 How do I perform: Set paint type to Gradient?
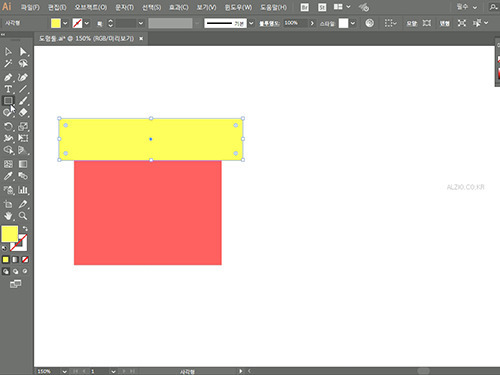tap(15, 259)
